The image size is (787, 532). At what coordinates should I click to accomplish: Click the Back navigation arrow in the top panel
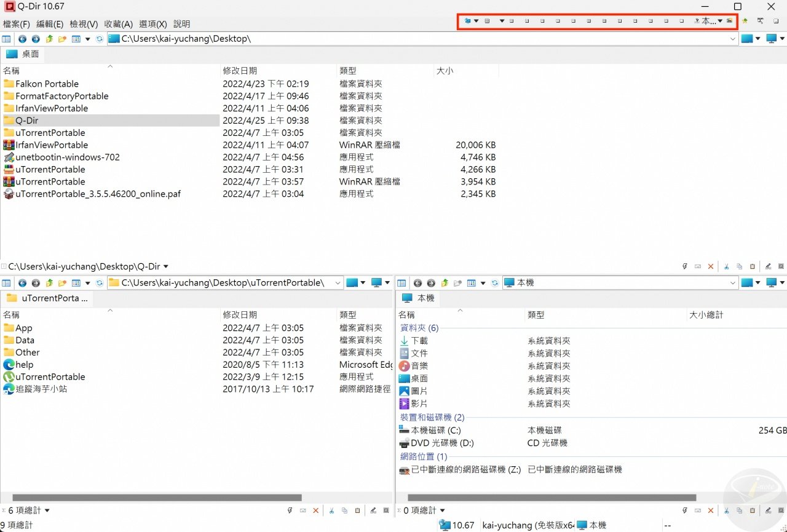coord(22,39)
